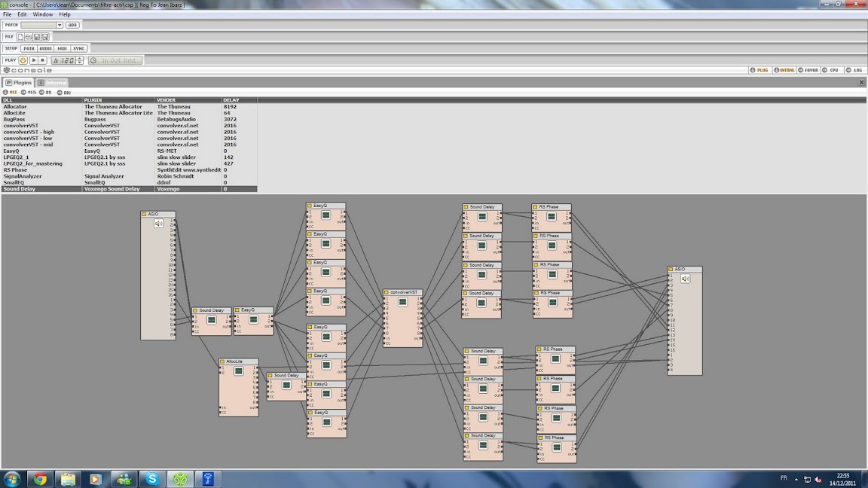Open the convolverVST node editor icon

pos(402,302)
